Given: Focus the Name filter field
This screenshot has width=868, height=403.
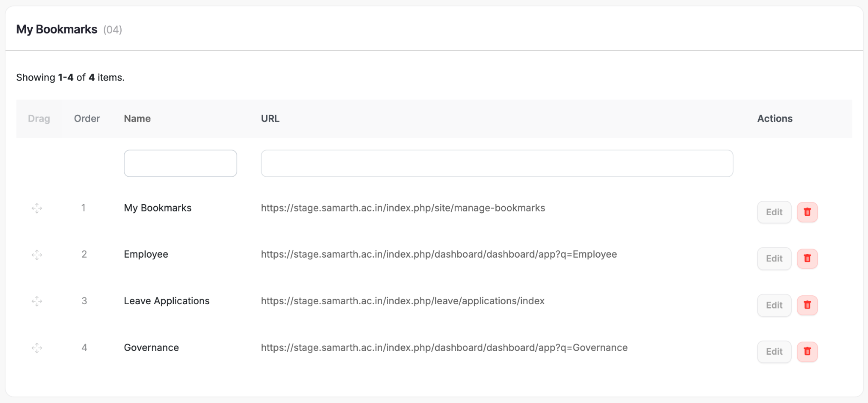Looking at the screenshot, I should pos(180,163).
